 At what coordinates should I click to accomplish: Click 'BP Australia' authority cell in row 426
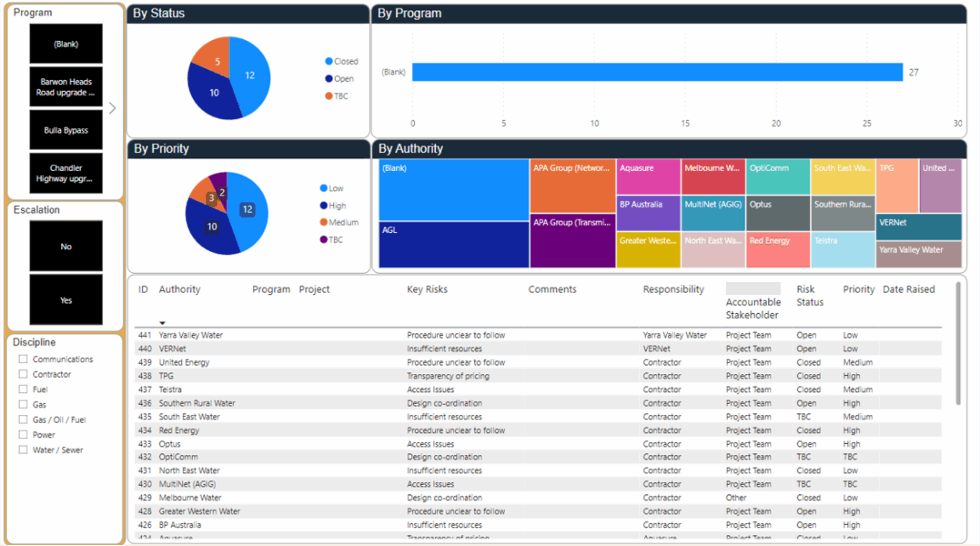(x=180, y=525)
